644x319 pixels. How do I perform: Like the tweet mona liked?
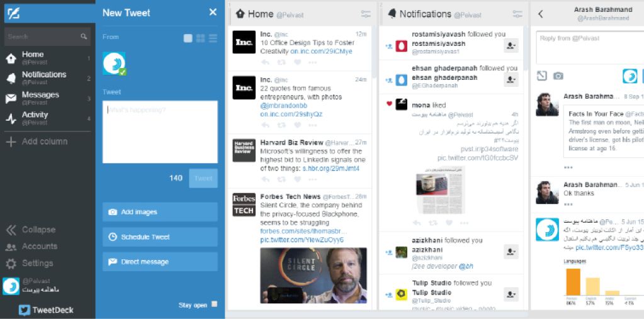449,223
